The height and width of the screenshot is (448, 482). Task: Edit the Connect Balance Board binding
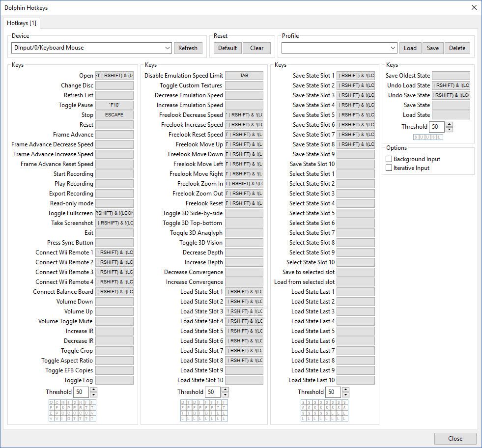click(114, 292)
